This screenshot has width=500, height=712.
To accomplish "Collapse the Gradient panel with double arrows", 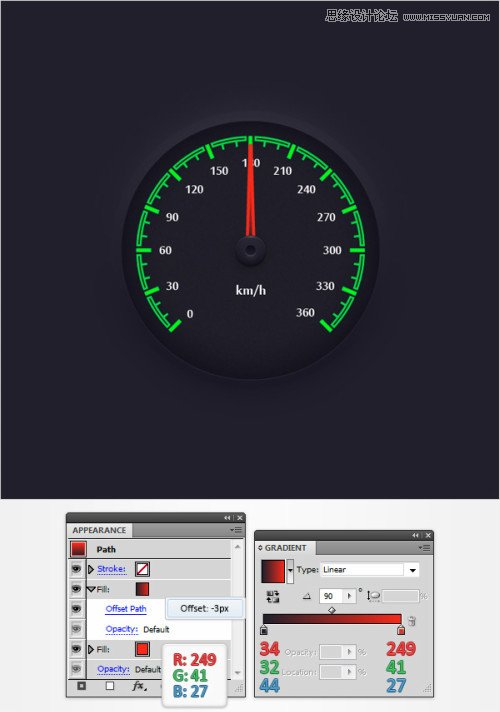I will pyautogui.click(x=415, y=535).
